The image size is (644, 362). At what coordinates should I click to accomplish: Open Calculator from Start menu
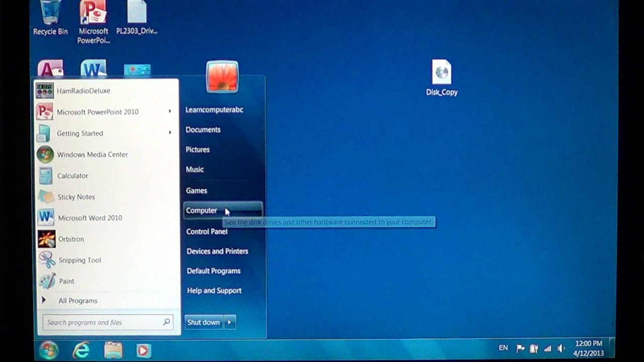click(x=107, y=175)
